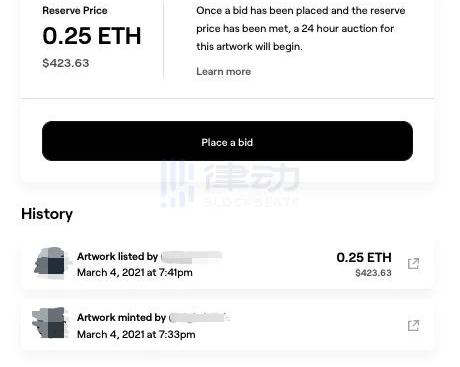Click the 24 hour auction description text

(x=301, y=29)
